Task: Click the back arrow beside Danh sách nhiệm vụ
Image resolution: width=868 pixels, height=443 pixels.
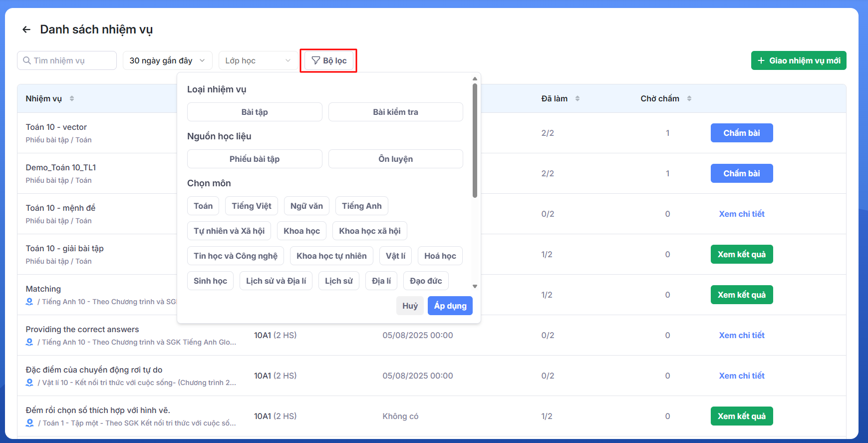Action: [26, 30]
